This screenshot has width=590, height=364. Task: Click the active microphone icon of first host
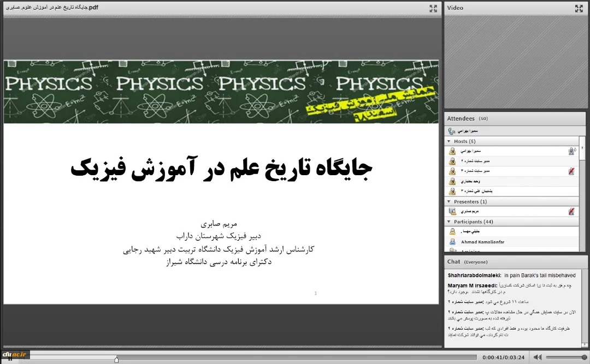tap(571, 151)
